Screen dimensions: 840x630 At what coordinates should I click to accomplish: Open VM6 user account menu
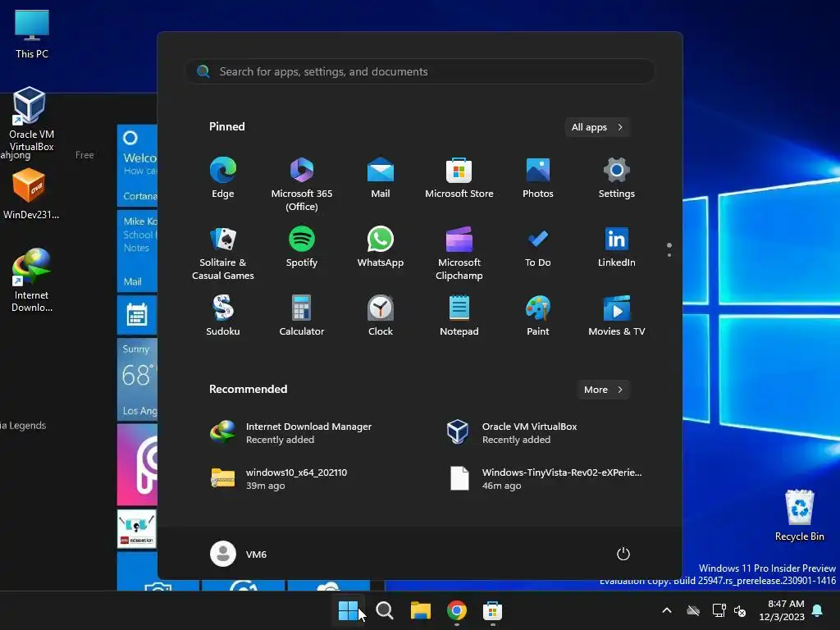(239, 554)
